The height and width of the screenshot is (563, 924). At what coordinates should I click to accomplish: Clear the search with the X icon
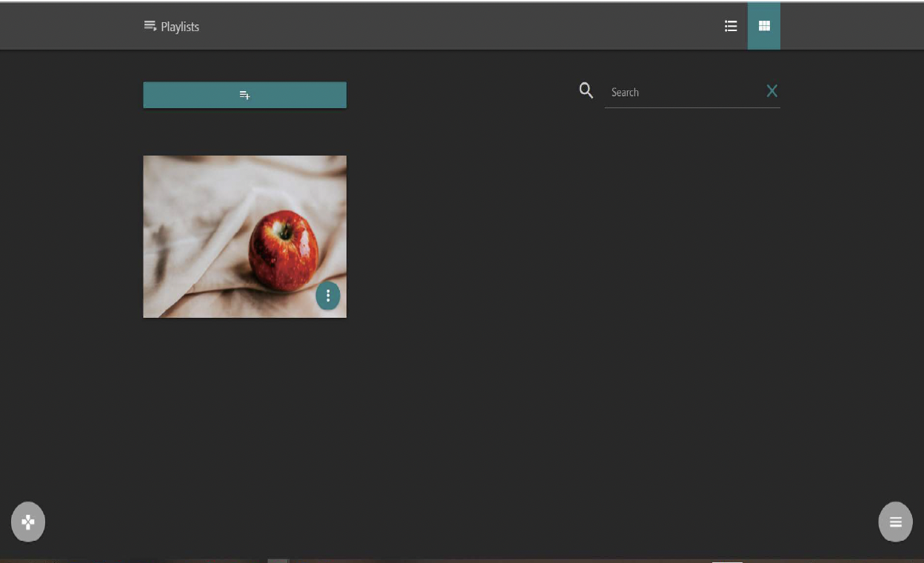771,91
